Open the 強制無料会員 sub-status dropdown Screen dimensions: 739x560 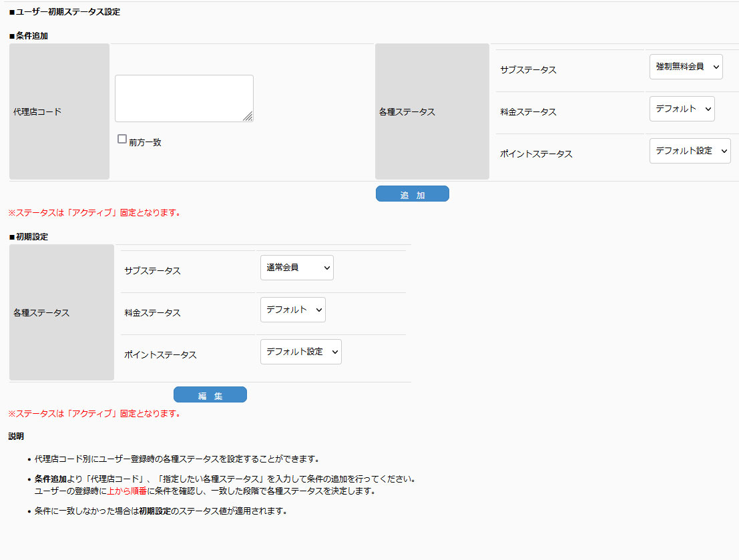[x=686, y=67]
